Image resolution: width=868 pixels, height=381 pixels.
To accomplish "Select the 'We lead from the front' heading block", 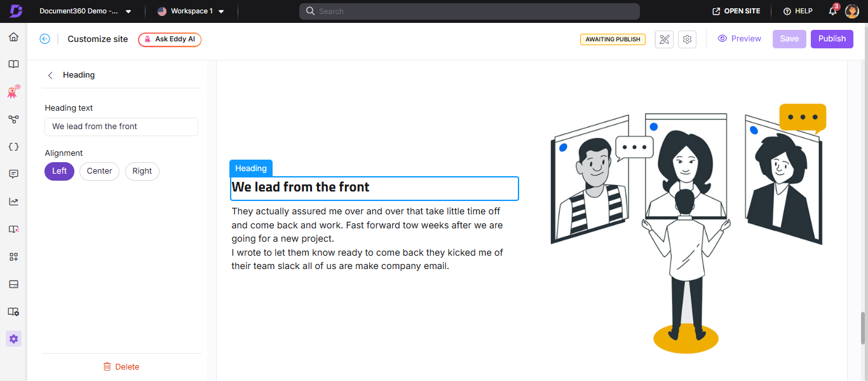I will pos(374,188).
